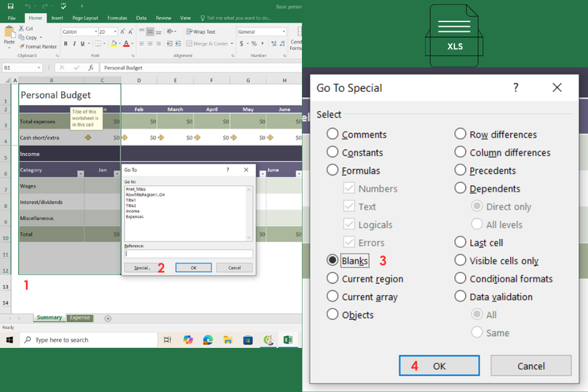Screen dimensions: 588x392
Task: Open the Copy options dropdown arrow
Action: 40,38
